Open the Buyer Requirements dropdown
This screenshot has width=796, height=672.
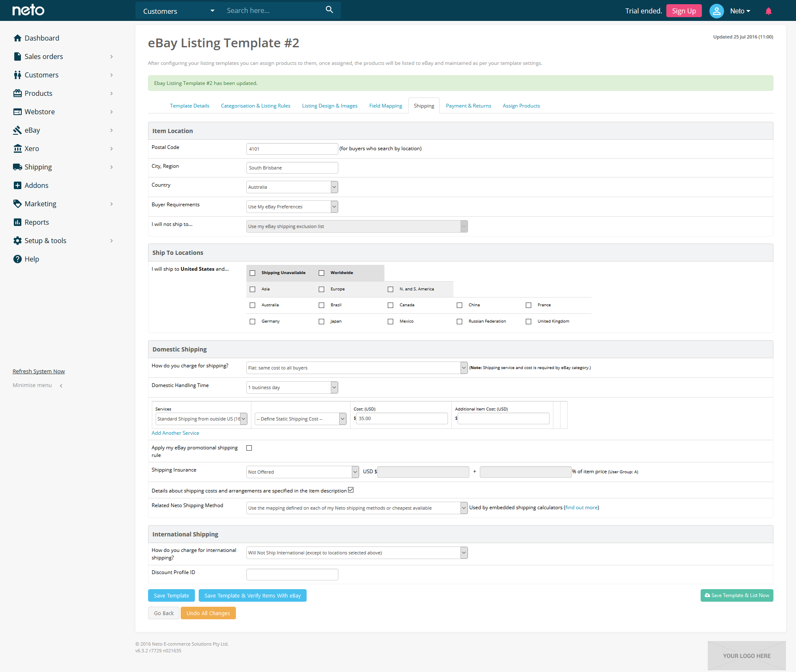292,207
